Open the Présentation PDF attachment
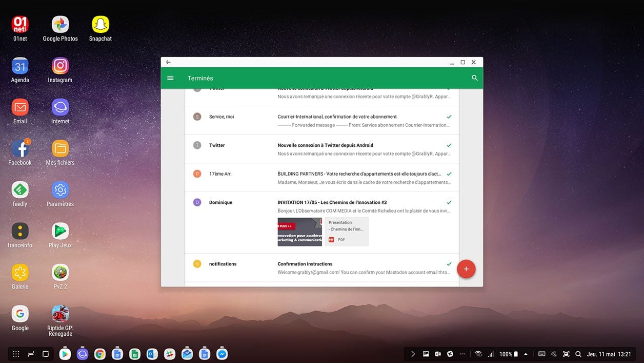This screenshot has height=363, width=644. pyautogui.click(x=347, y=232)
